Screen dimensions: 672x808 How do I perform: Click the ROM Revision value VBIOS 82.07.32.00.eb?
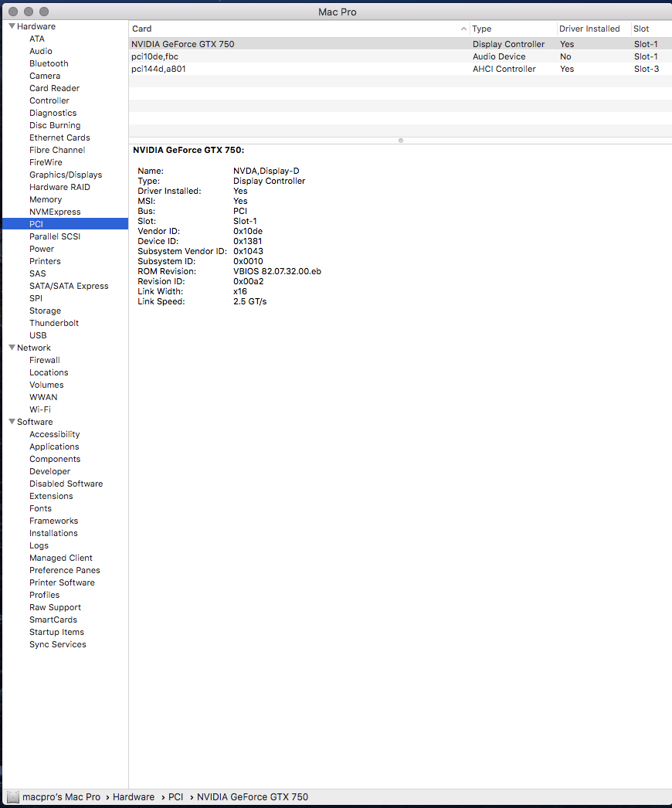(277, 272)
